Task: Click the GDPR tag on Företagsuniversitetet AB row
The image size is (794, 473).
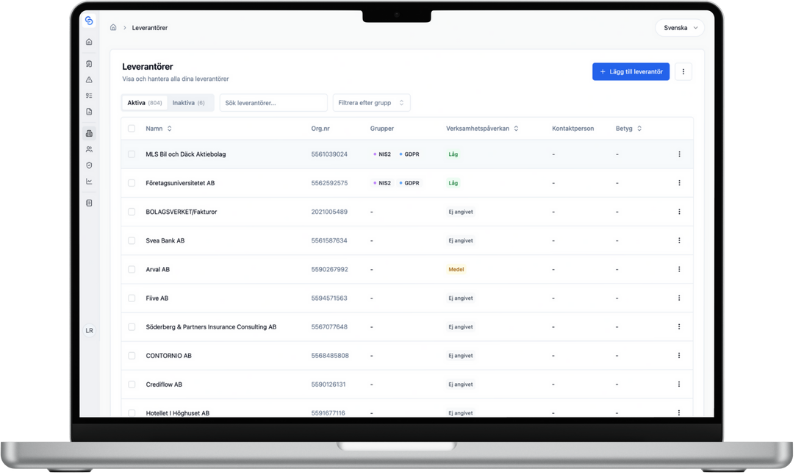Action: point(409,183)
